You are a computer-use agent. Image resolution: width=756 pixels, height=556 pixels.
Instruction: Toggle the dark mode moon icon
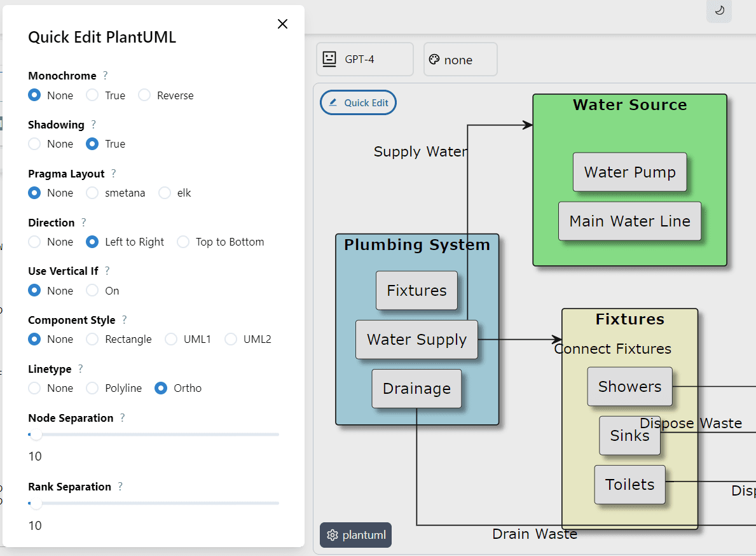point(718,11)
